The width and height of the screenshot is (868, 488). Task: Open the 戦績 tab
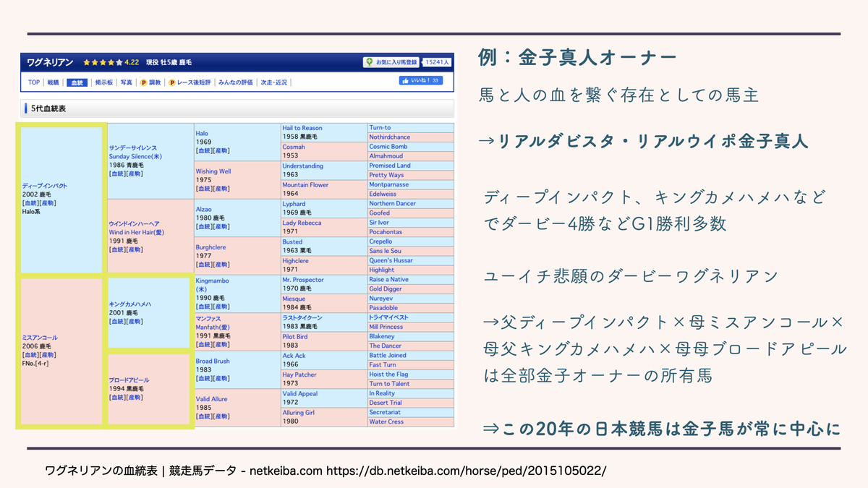tap(53, 82)
